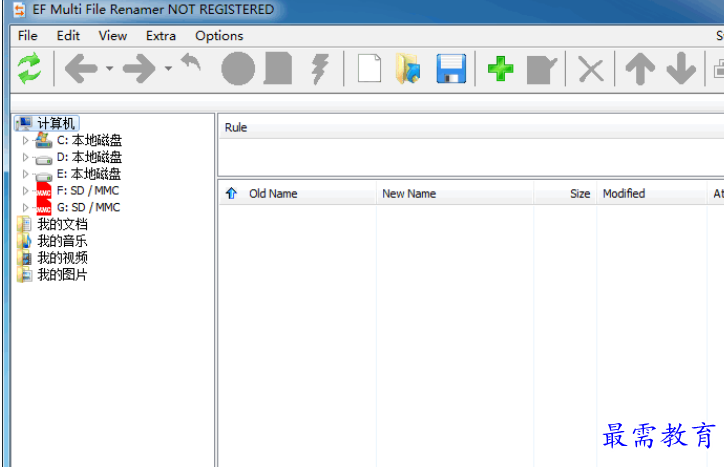Go back with the left arrow icon
The image size is (724, 467).
coord(81,69)
